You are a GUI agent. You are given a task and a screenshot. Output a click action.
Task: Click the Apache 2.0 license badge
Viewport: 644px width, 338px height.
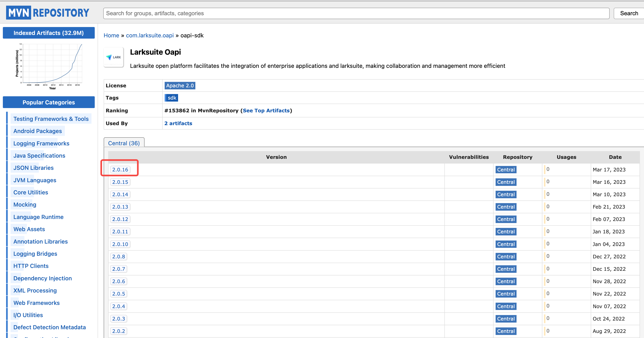coord(180,86)
